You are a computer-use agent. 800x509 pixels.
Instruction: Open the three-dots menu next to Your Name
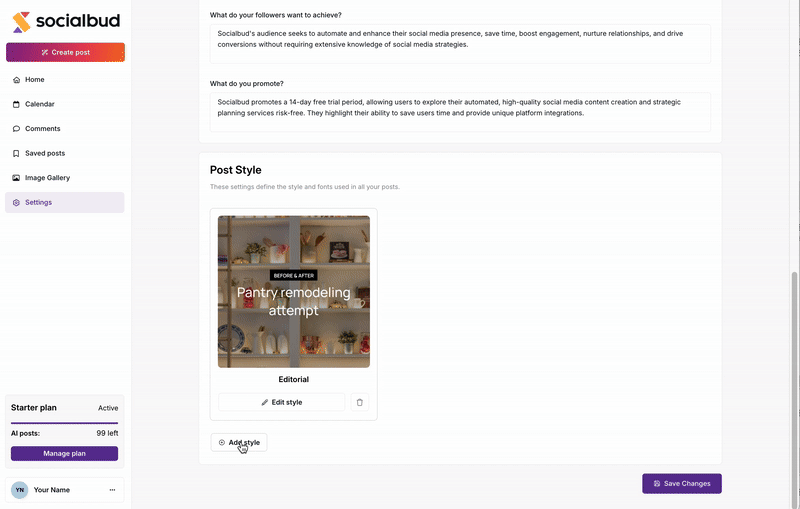[x=112, y=490]
